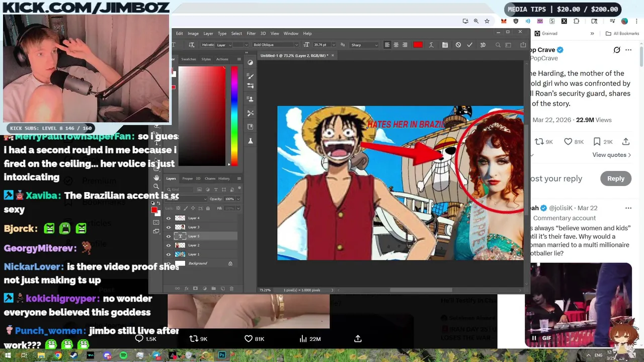Click Create new group folder icon
The width and height of the screenshot is (644, 362).
point(213,289)
